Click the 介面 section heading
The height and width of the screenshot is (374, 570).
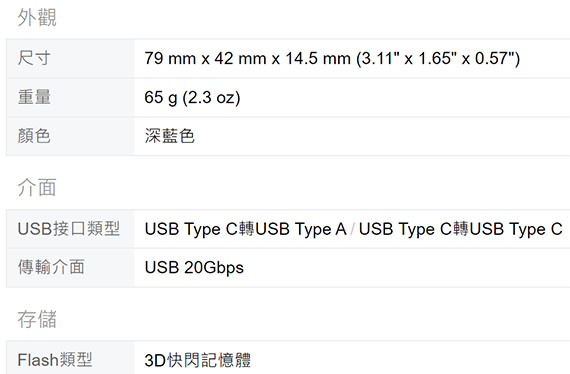pyautogui.click(x=37, y=188)
